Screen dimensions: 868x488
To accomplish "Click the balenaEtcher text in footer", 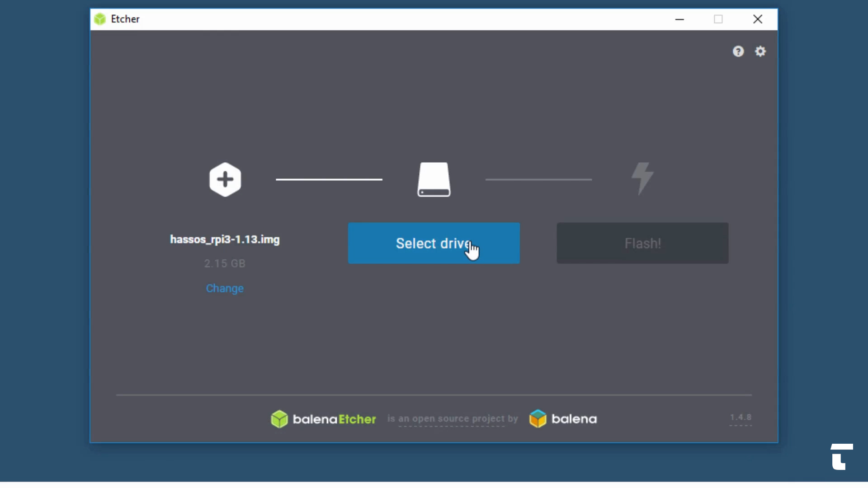I will (334, 419).
